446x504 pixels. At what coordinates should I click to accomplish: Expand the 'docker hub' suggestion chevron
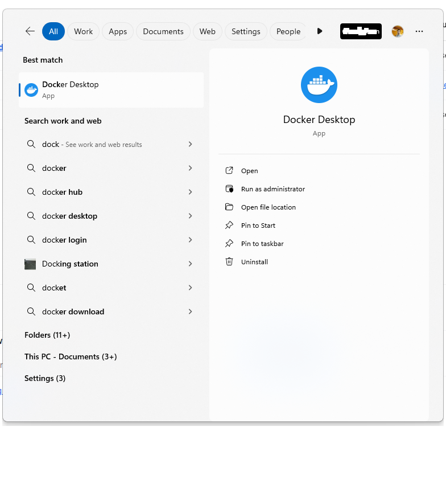[x=190, y=192]
